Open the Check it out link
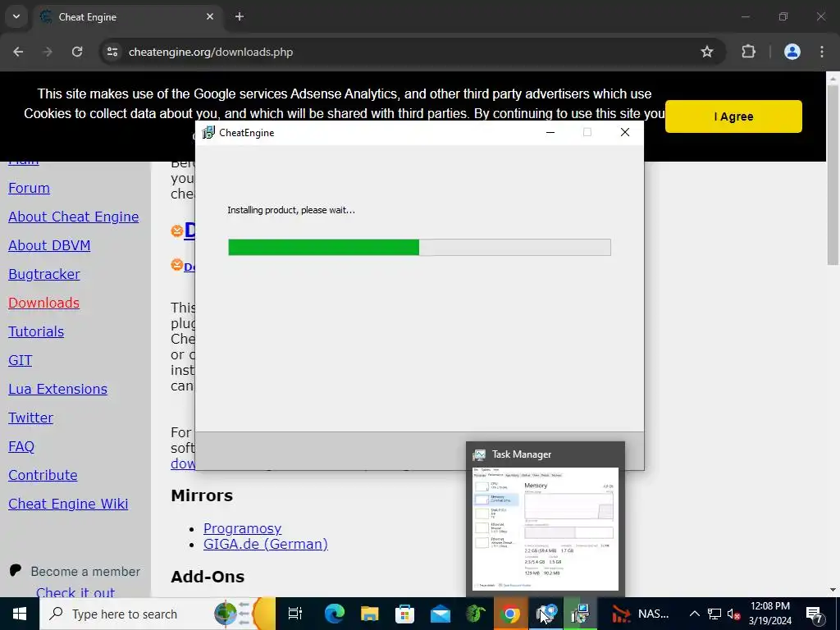This screenshot has width=840, height=630. click(75, 592)
